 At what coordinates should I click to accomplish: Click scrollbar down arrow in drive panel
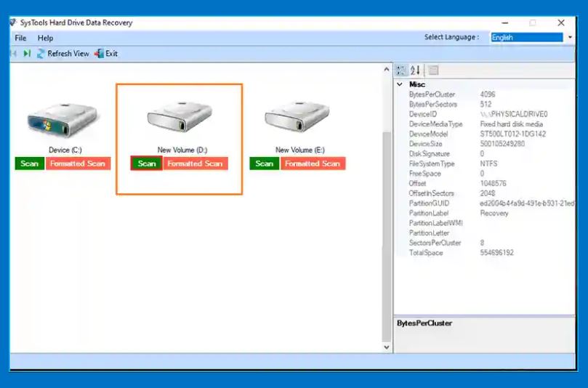[387, 347]
